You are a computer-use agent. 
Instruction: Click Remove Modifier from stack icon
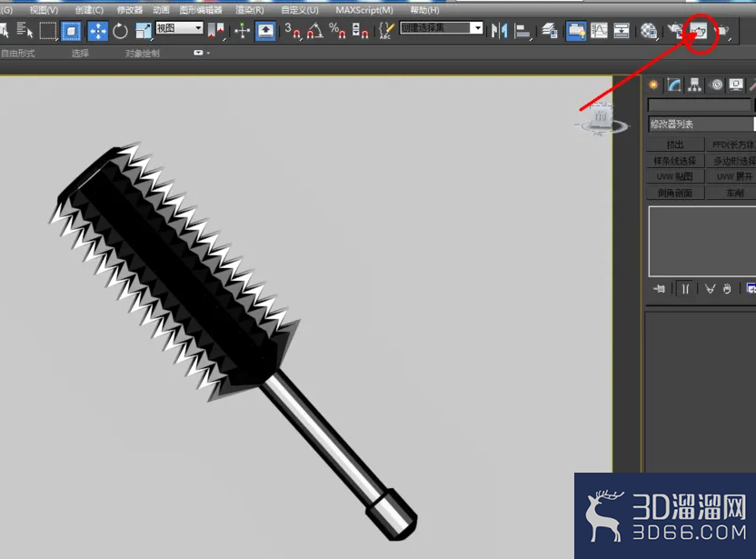pos(727,289)
